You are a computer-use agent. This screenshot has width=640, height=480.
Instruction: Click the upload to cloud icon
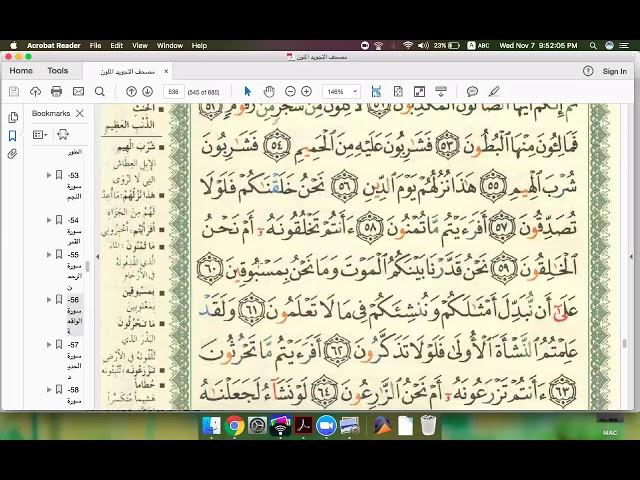36,91
